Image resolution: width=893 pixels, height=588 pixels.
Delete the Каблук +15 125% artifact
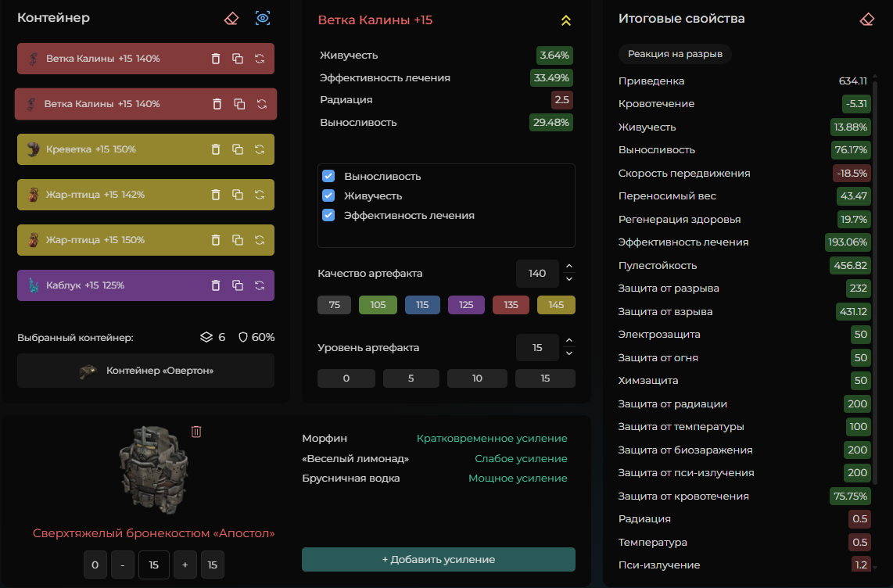point(216,285)
